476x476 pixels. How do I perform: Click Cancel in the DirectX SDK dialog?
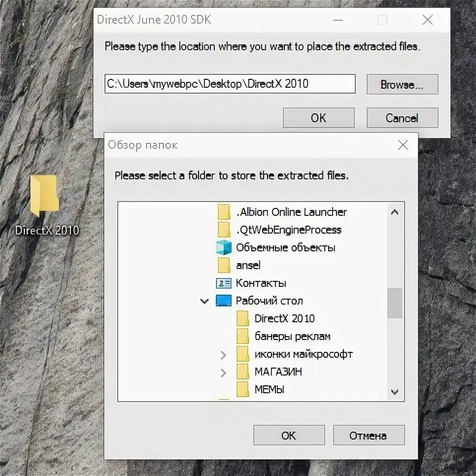pos(402,118)
